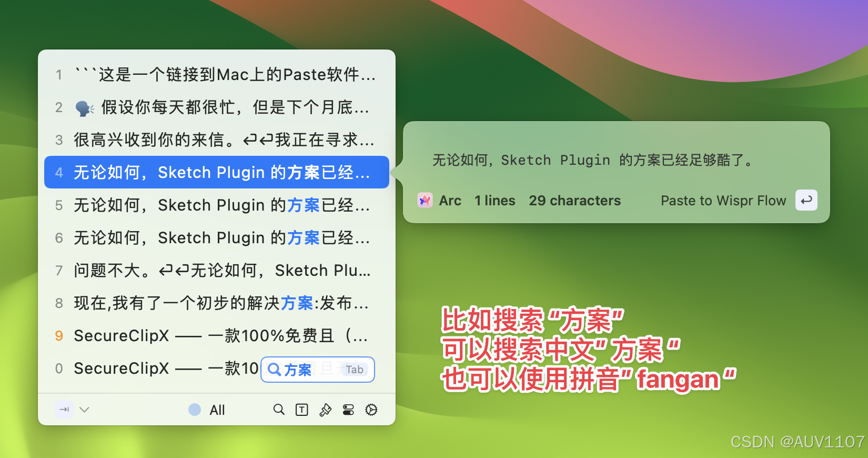
Task: Click the 'Arc' source app label
Action: [450, 201]
